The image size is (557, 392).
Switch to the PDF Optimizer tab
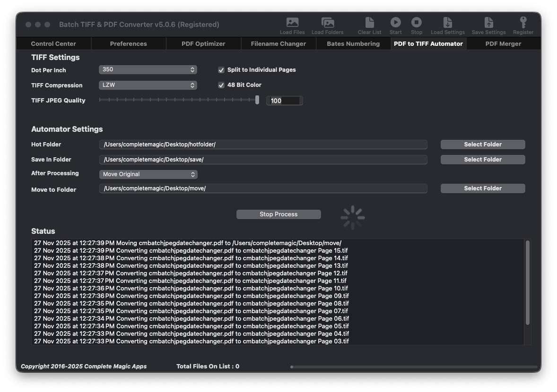[x=203, y=44]
